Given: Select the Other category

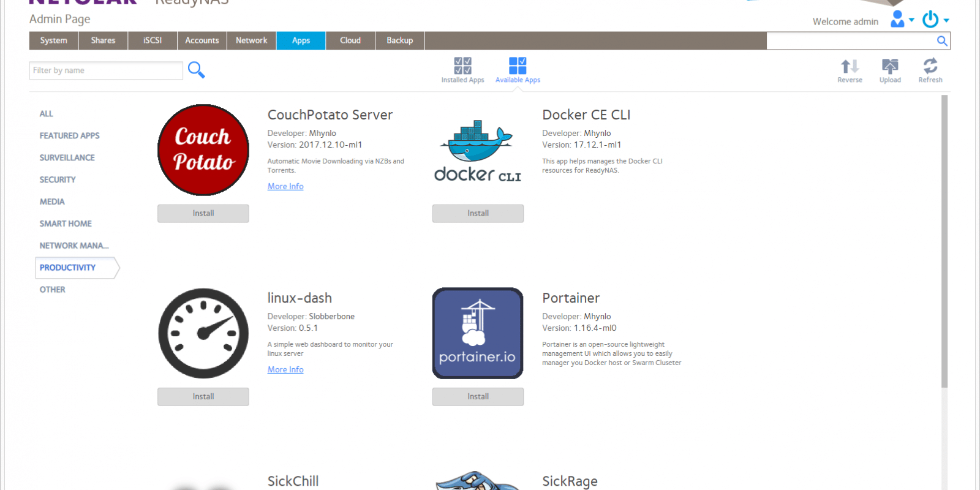Looking at the screenshot, I should (53, 290).
